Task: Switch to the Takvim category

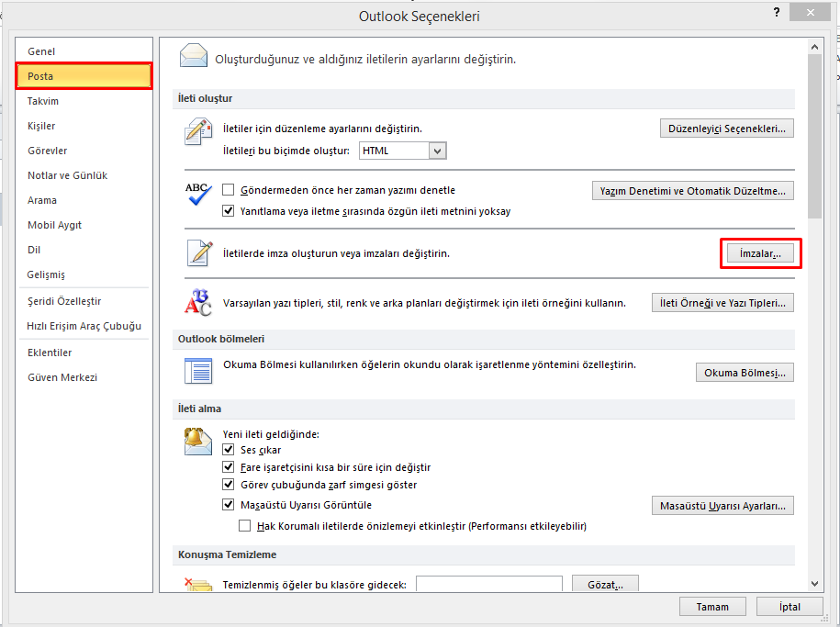Action: click(x=84, y=101)
